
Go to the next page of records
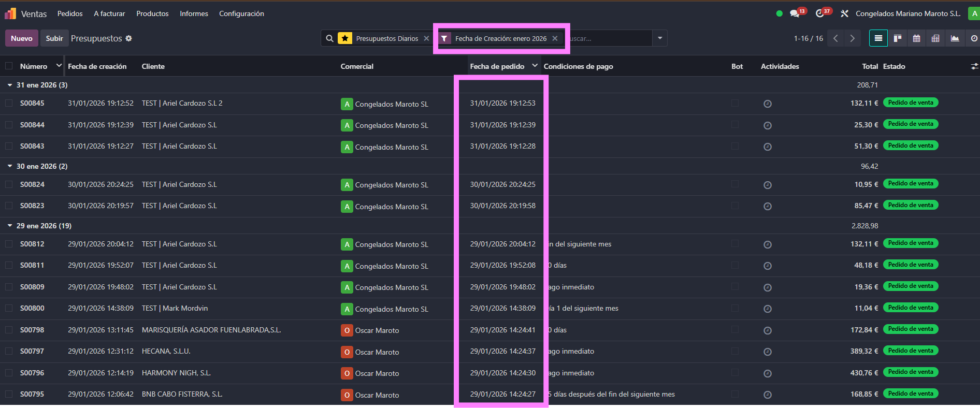(852, 38)
